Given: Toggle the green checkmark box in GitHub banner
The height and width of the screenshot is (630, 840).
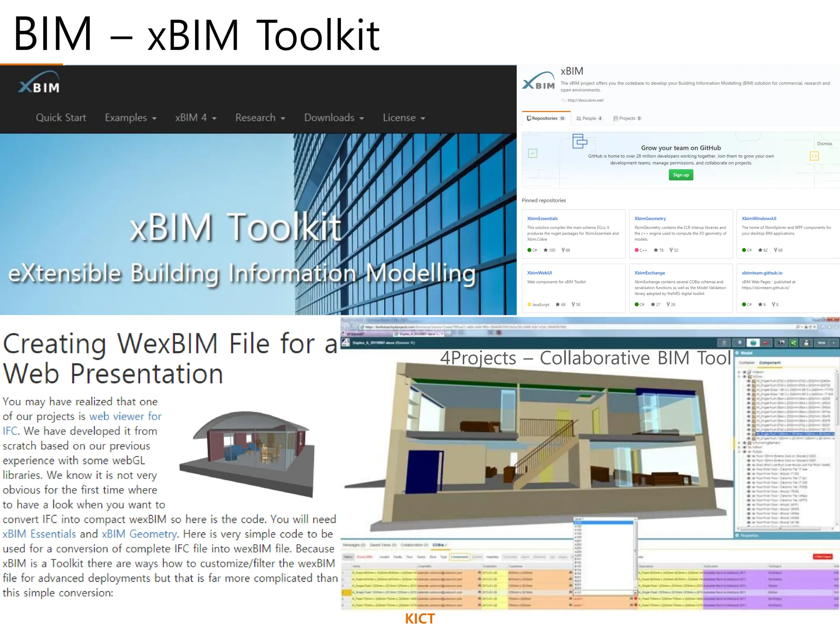Looking at the screenshot, I should coord(532,153).
